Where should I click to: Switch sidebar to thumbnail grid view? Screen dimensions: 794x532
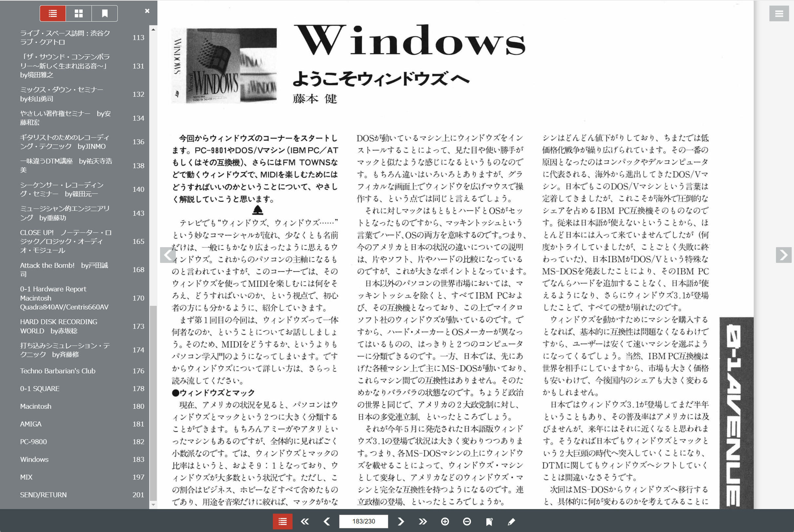click(x=79, y=13)
